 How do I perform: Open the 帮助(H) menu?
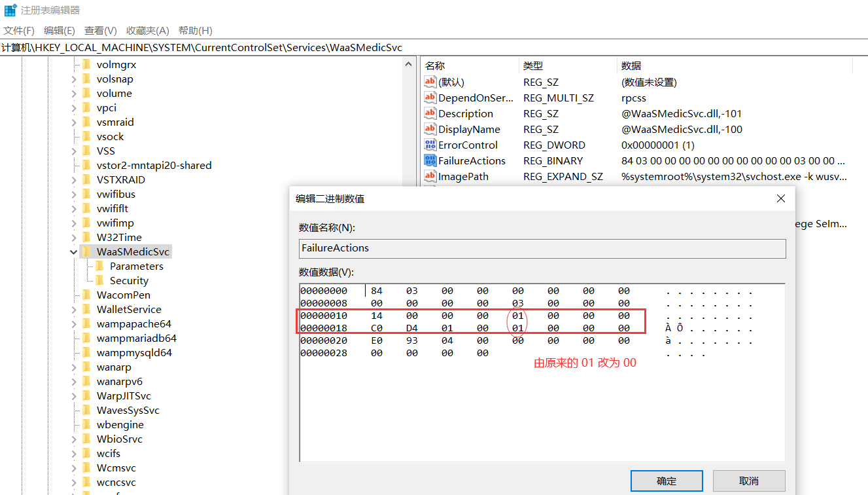pos(196,31)
